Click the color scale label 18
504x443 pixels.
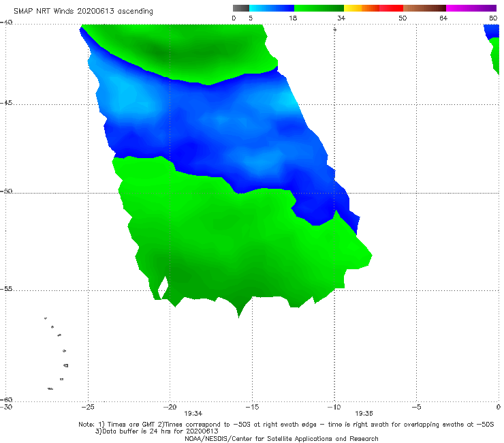[293, 18]
